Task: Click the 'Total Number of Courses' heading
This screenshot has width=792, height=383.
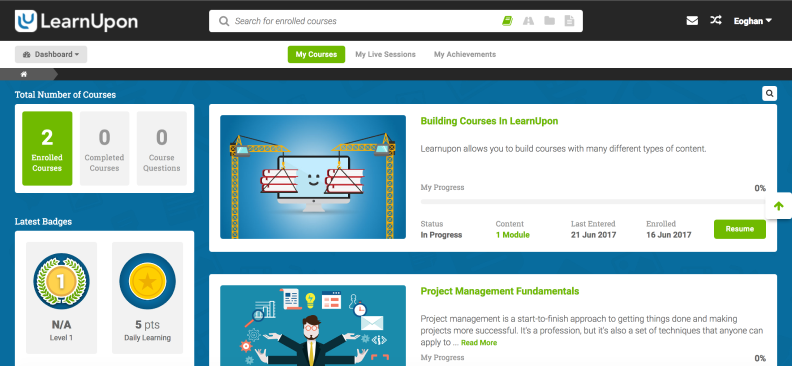Action: [x=65, y=94]
